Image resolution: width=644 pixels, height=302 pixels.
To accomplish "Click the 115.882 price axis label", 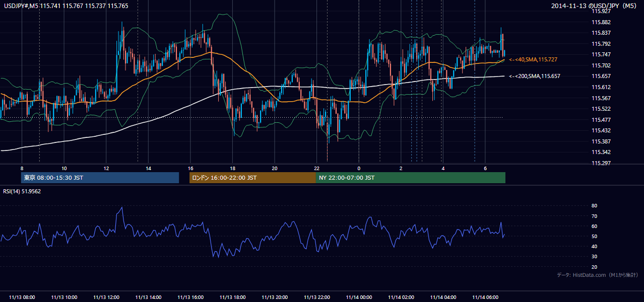I will click(601, 22).
